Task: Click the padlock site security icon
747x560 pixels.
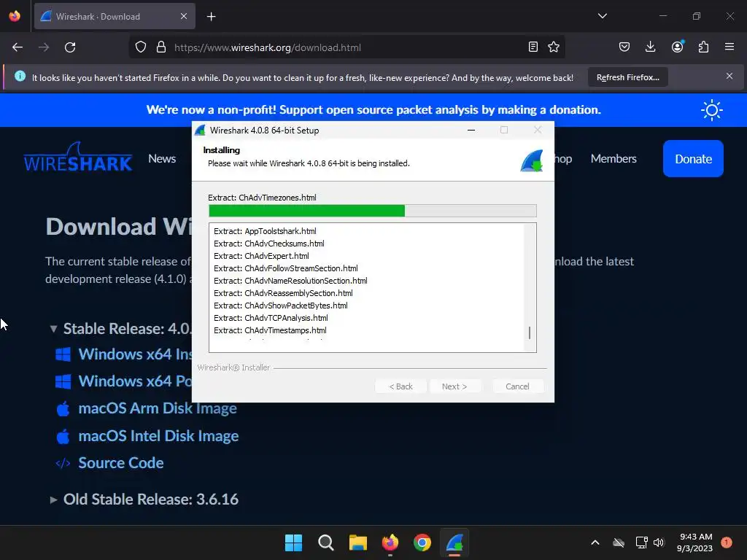Action: click(x=161, y=47)
